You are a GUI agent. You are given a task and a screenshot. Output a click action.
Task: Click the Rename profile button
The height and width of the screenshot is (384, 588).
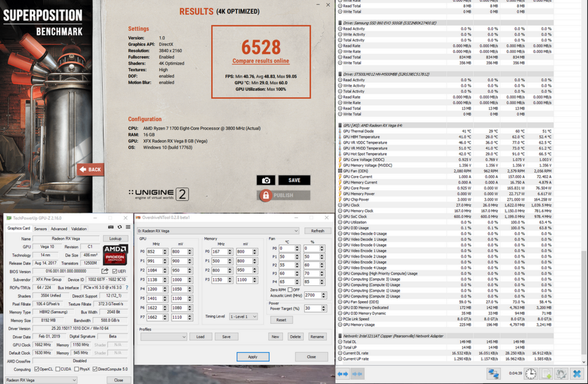point(317,337)
